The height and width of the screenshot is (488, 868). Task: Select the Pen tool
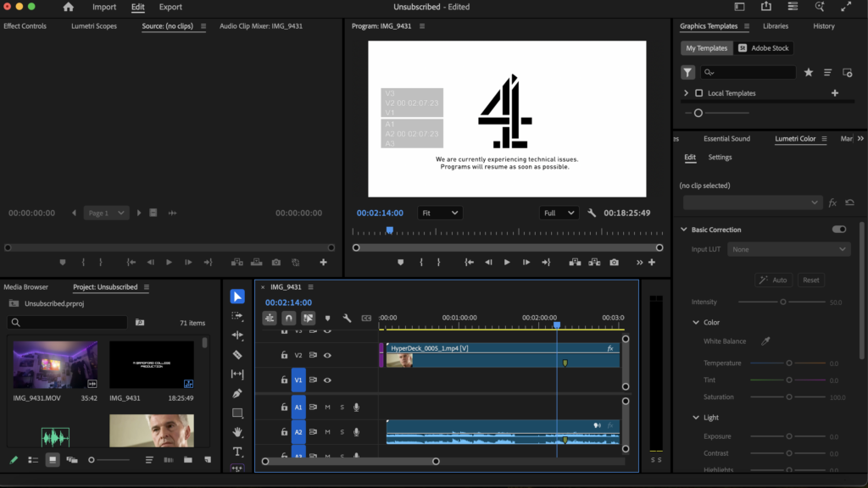(x=237, y=393)
